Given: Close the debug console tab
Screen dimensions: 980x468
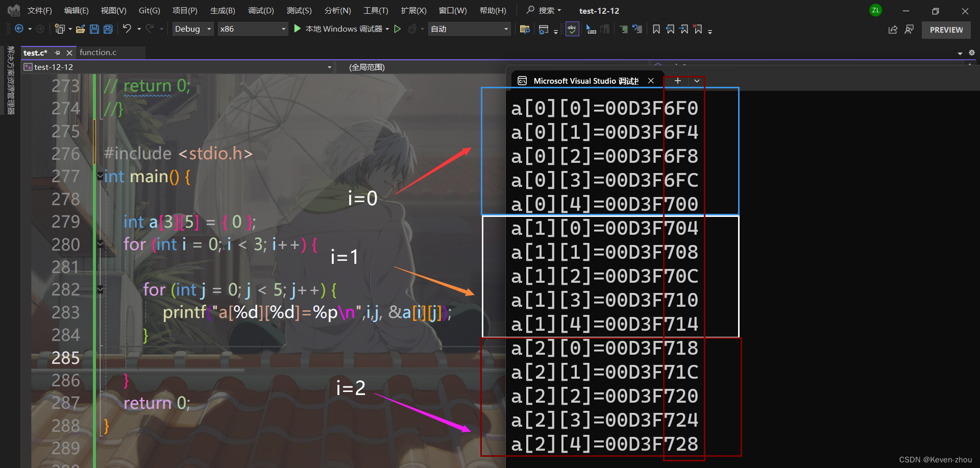Looking at the screenshot, I should (651, 81).
